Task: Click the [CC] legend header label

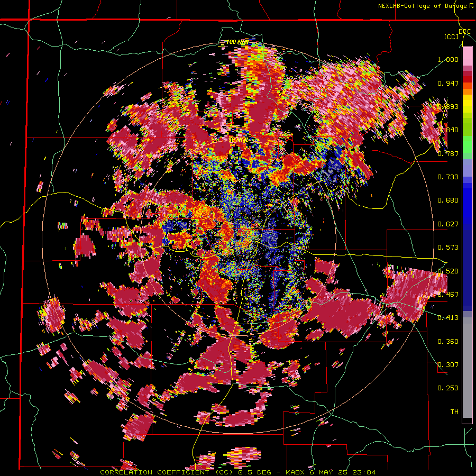Action: click(451, 36)
